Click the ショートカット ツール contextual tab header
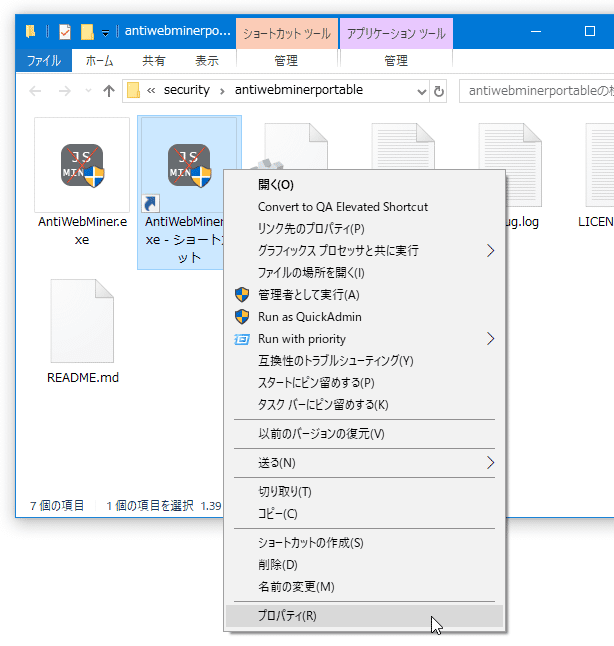The height and width of the screenshot is (646, 614). pyautogui.click(x=287, y=33)
